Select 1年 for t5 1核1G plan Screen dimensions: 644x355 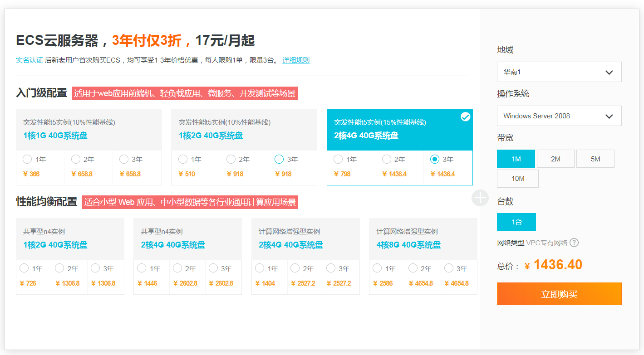(x=27, y=159)
